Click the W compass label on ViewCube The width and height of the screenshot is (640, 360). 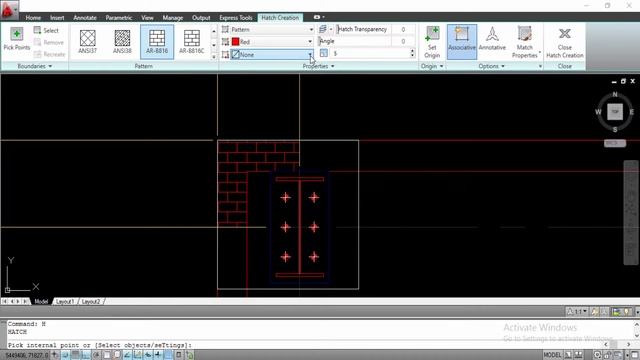click(x=598, y=112)
